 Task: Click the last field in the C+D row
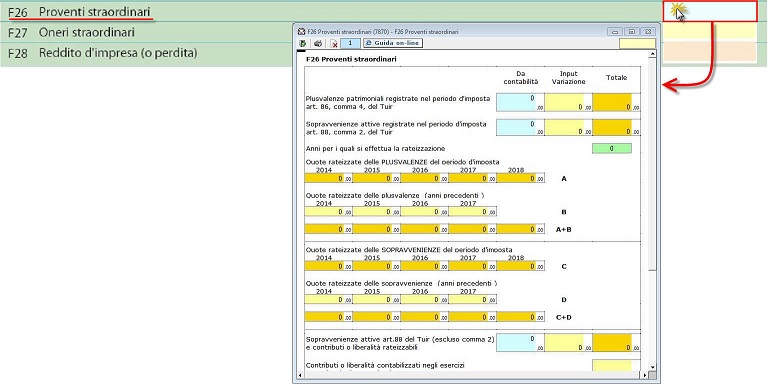pos(520,317)
